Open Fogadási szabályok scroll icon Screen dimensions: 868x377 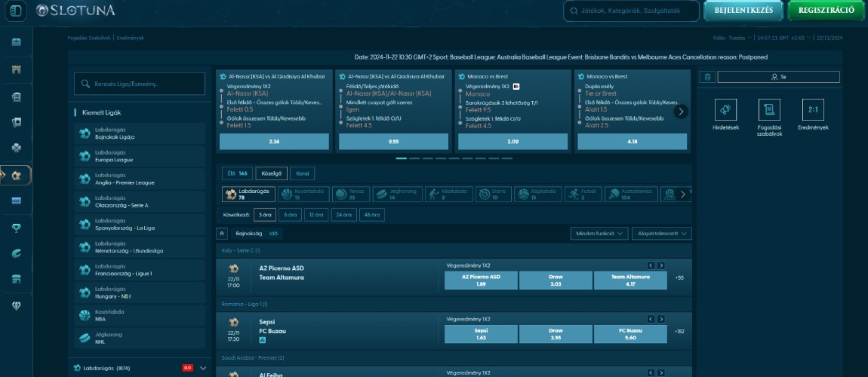[x=769, y=109]
